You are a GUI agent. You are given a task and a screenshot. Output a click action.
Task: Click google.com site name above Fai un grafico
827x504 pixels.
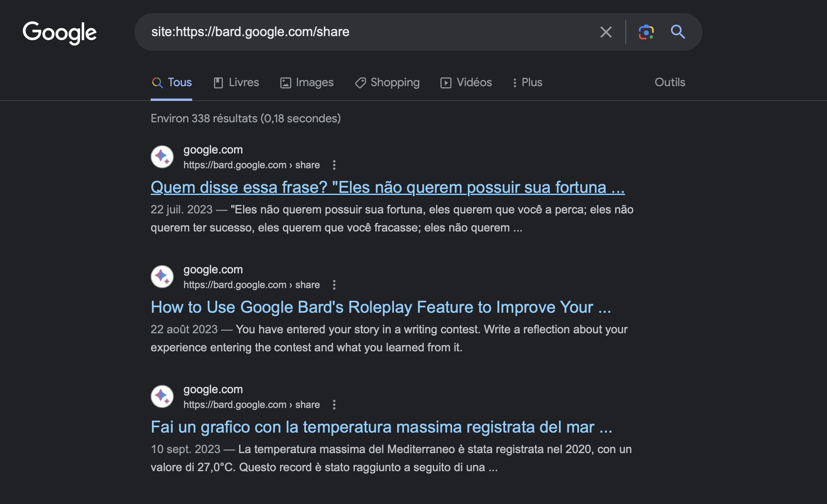pos(213,389)
